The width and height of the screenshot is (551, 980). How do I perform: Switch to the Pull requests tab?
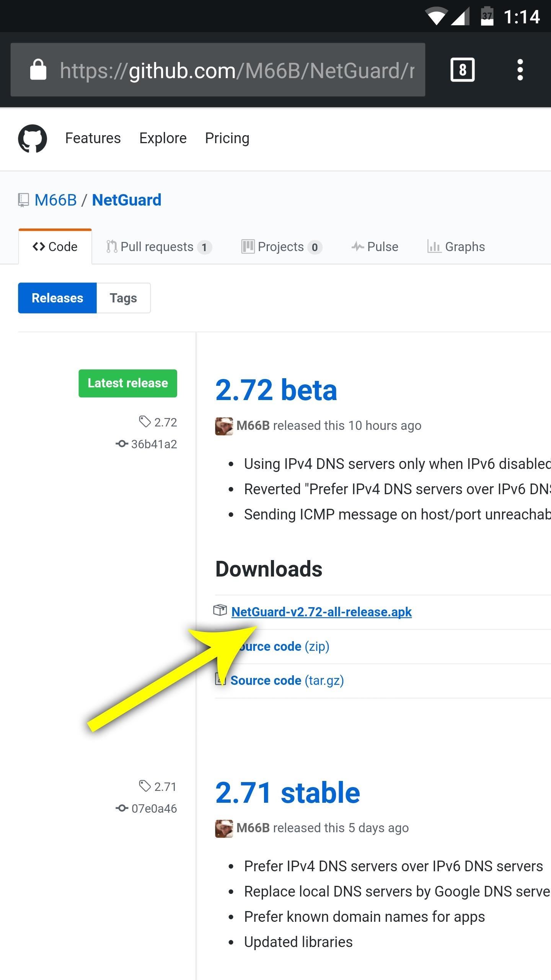pyautogui.click(x=159, y=247)
